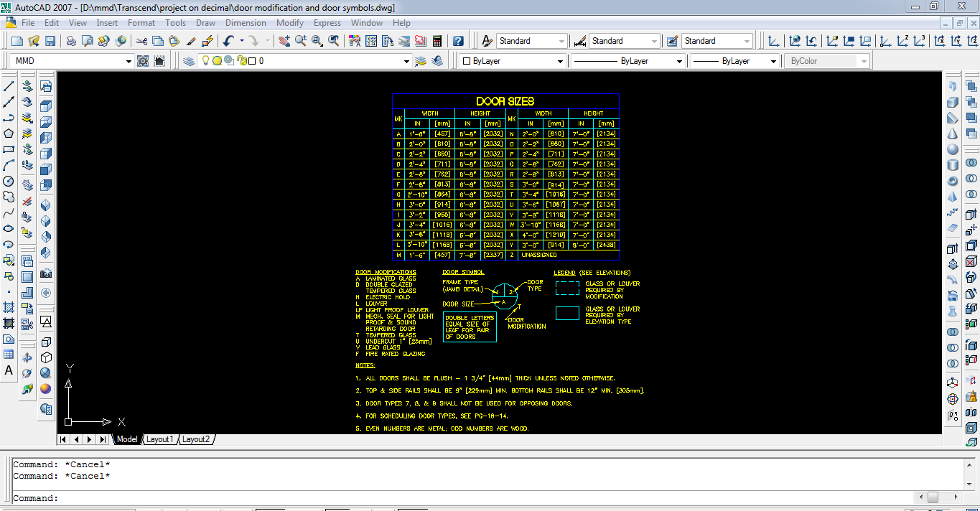Screen dimensions: 980x511
Task: Toggle layer 0 on/off lightbulb
Action: (x=205, y=61)
